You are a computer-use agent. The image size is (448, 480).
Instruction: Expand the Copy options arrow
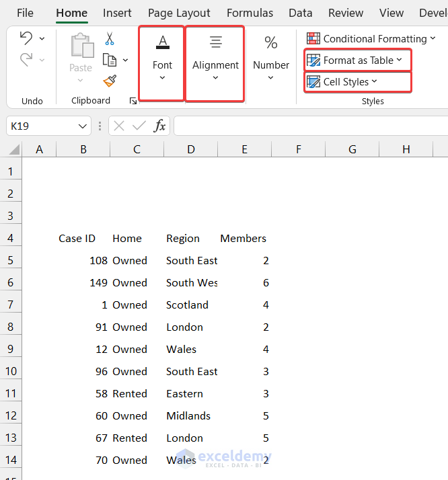pyautogui.click(x=125, y=60)
